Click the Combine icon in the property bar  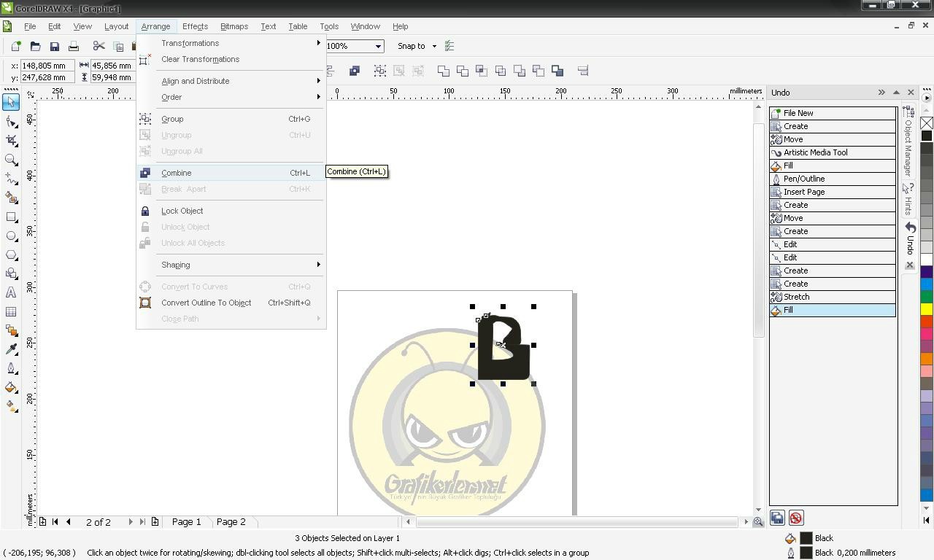pyautogui.click(x=355, y=71)
